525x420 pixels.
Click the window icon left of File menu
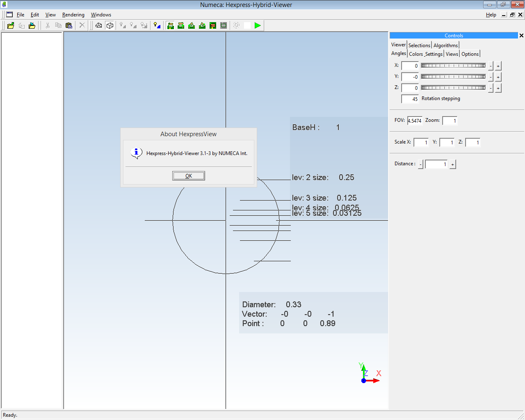(9, 14)
